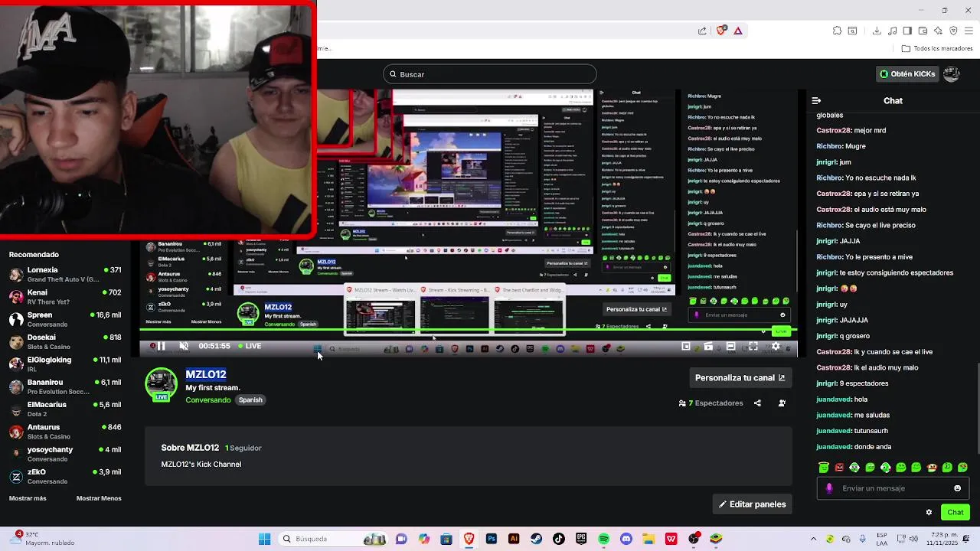Screen dimensions: 980x551
Task: Open Lornexia recommended channel
Action: coord(65,274)
